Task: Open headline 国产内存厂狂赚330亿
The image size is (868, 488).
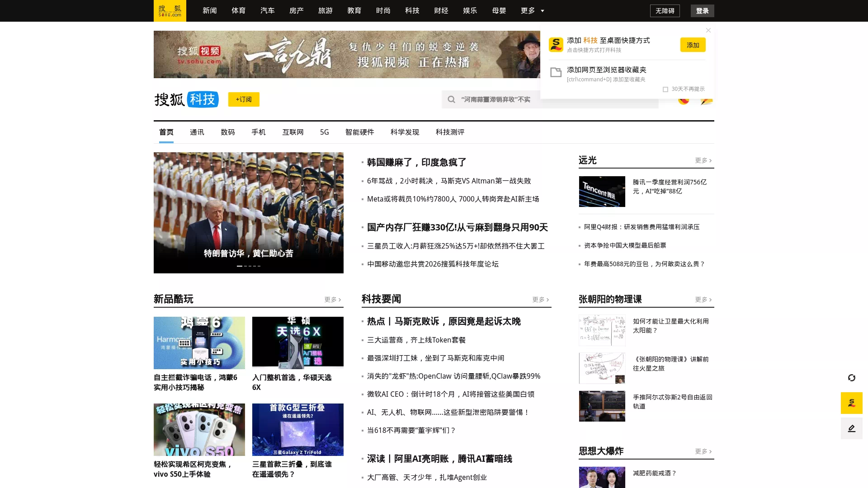Action: 458,227
